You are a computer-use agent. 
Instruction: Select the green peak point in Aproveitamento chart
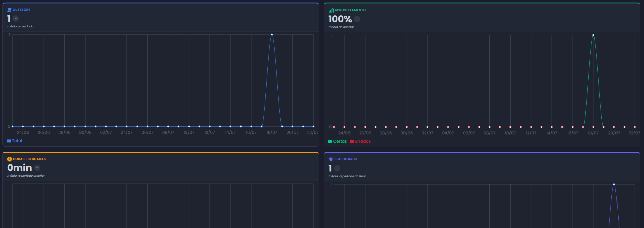[x=593, y=35]
